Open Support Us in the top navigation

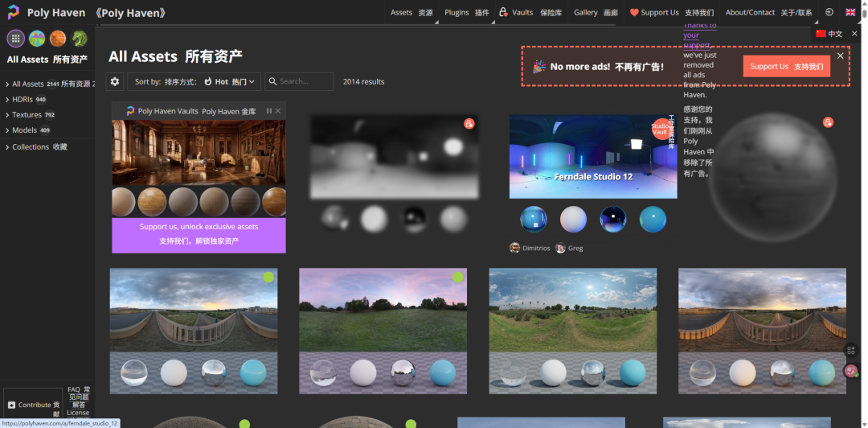pos(672,12)
